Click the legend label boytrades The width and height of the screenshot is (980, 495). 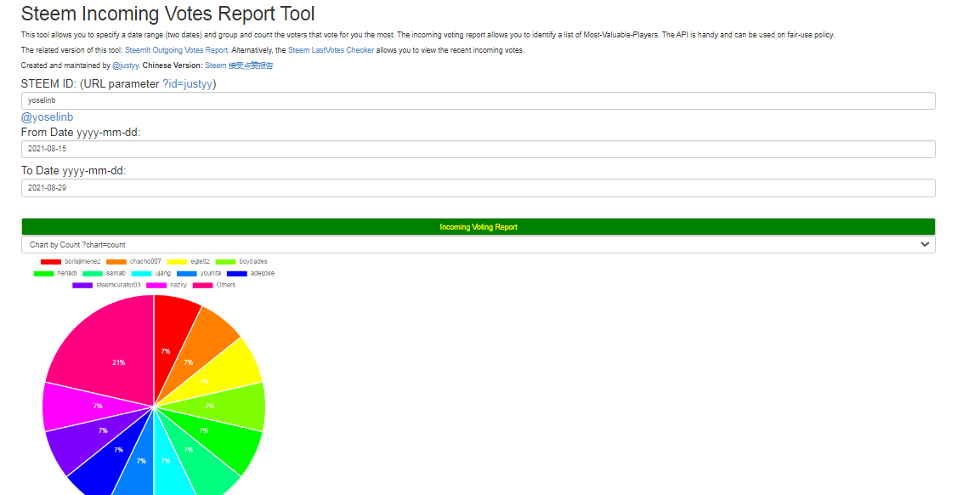253,262
